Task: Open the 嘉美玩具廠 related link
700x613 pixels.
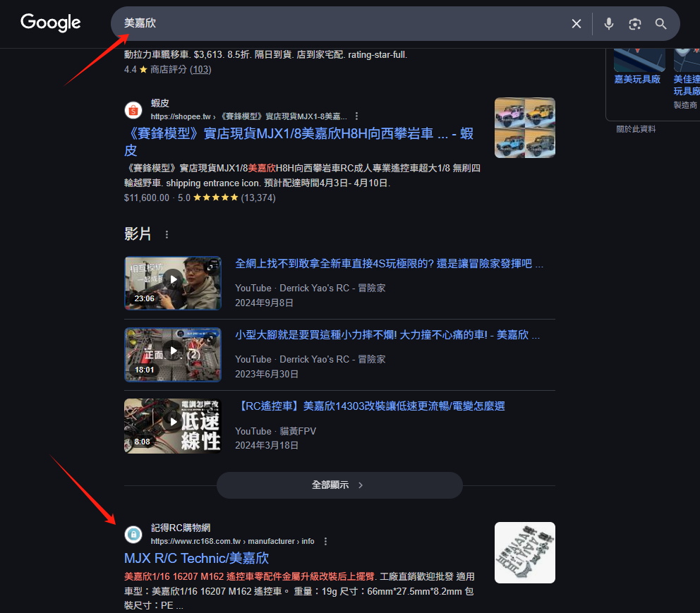Action: (637, 80)
